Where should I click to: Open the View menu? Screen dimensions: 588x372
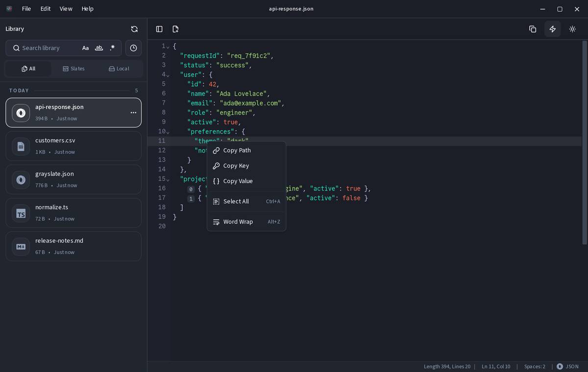(66, 9)
